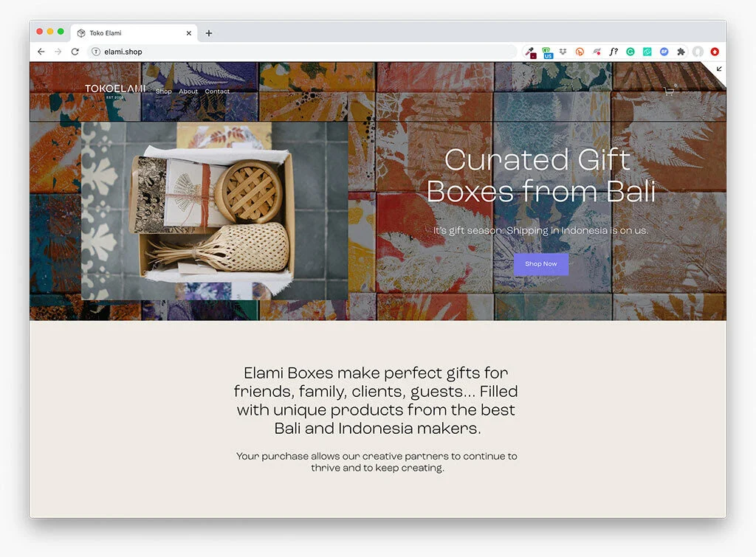
Task: Click the yellow minimize window button
Action: pyautogui.click(x=50, y=31)
